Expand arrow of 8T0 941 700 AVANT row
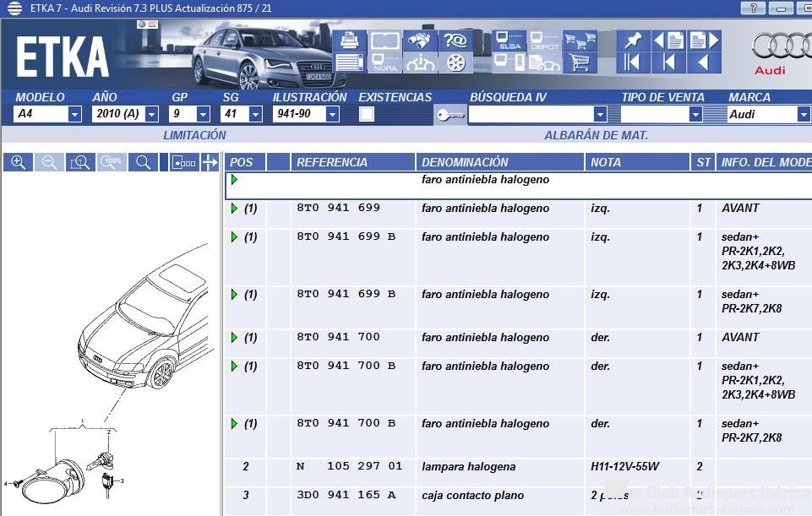Image resolution: width=812 pixels, height=516 pixels. click(x=234, y=338)
